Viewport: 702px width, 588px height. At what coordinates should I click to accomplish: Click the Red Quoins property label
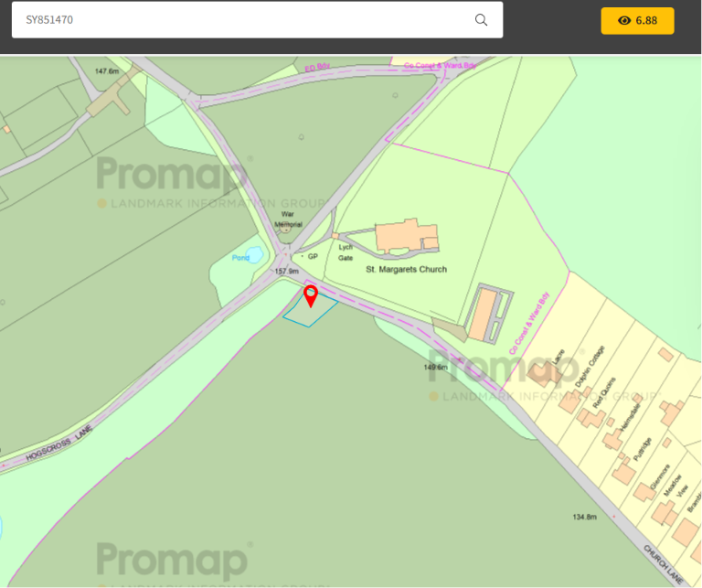(604, 392)
